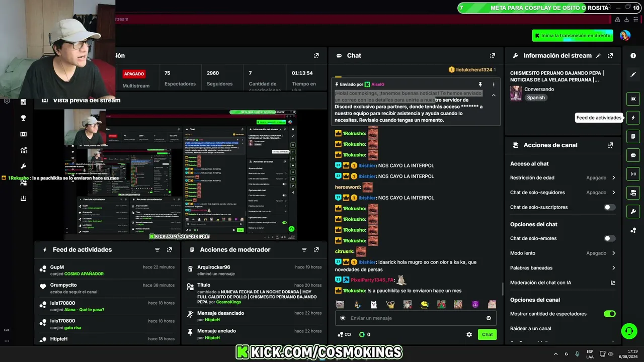Screen dimensions: 644x362
Task: Edit stream info with the header pencil
Action: tap(598, 56)
